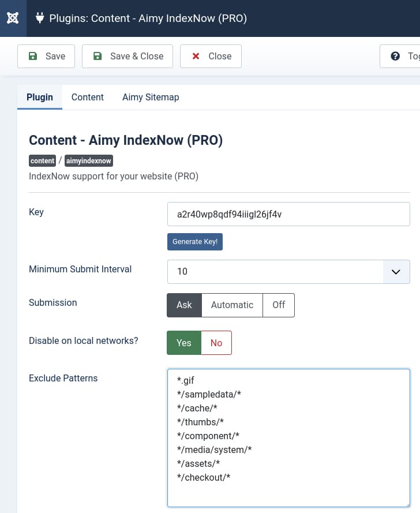
Task: Click inside the Exclude Patterns textarea
Action: click(x=288, y=438)
